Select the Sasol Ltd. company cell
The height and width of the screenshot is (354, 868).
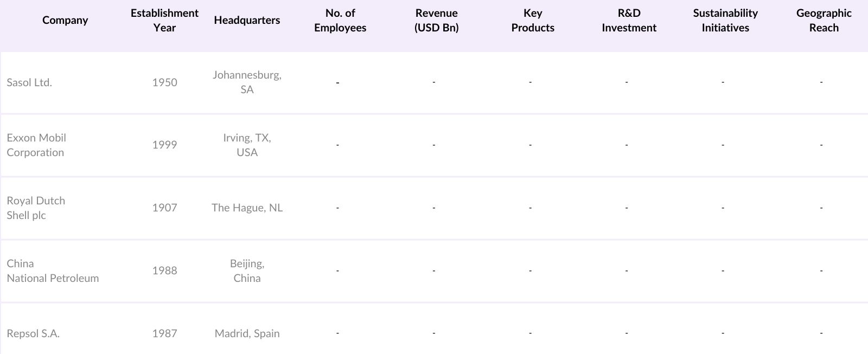point(29,82)
